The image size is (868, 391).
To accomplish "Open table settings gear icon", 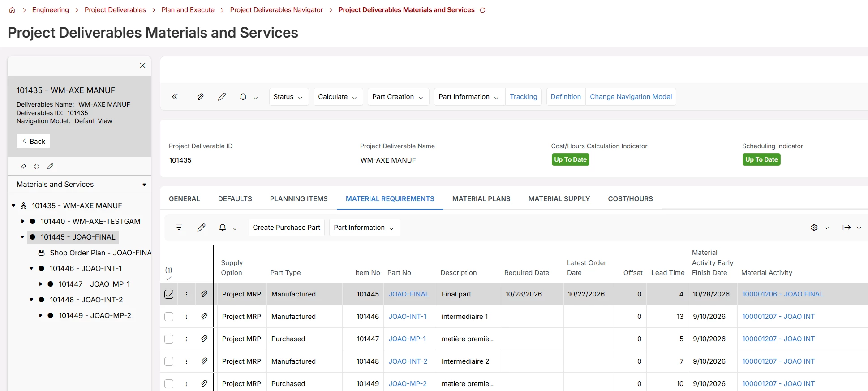I will click(814, 228).
